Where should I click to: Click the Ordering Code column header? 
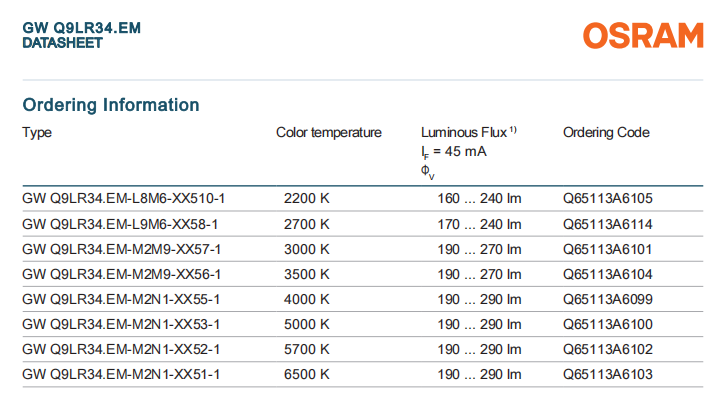coord(606,132)
